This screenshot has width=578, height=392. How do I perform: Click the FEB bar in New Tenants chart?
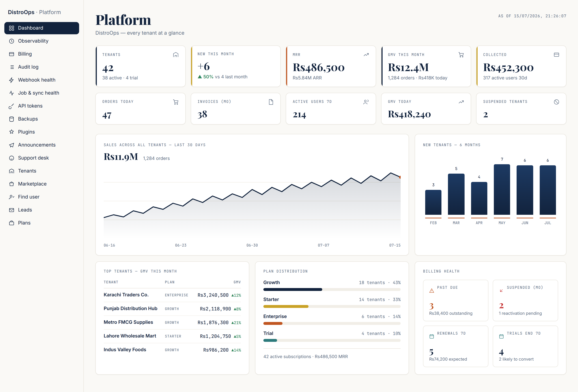(x=433, y=202)
